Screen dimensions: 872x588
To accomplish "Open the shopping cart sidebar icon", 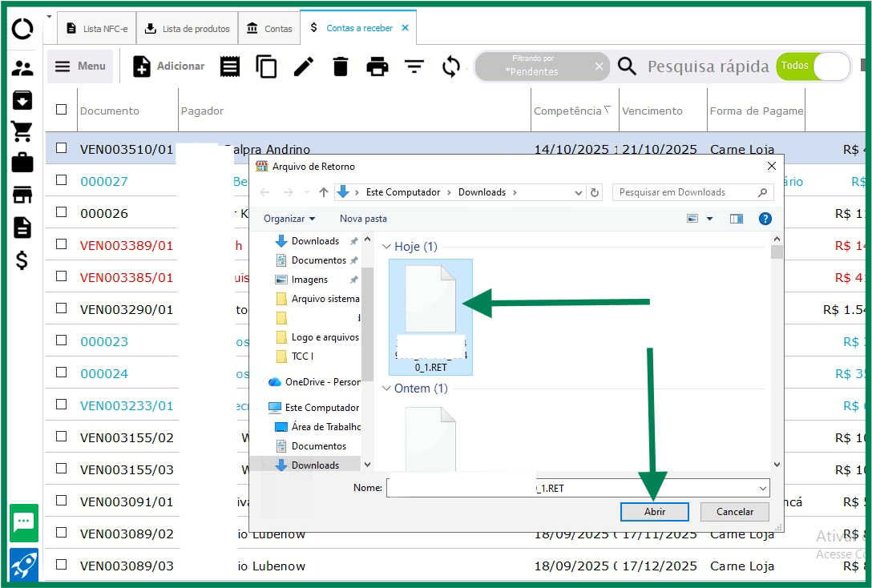I will click(22, 131).
